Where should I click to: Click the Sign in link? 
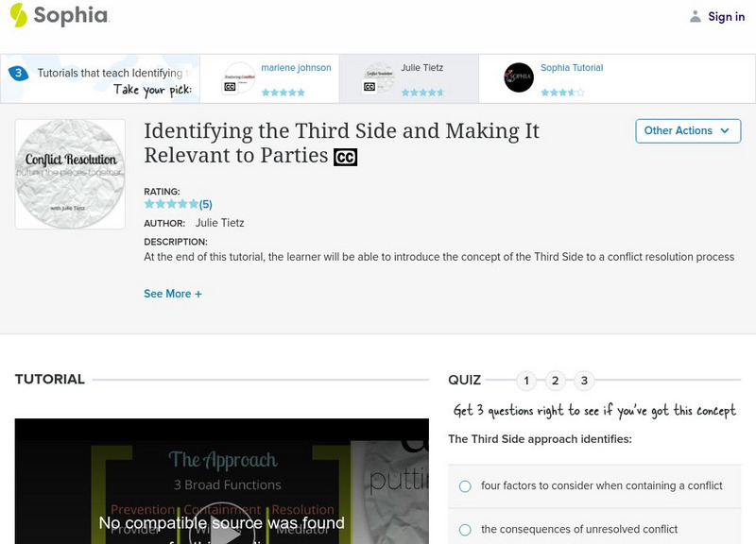pyautogui.click(x=726, y=16)
